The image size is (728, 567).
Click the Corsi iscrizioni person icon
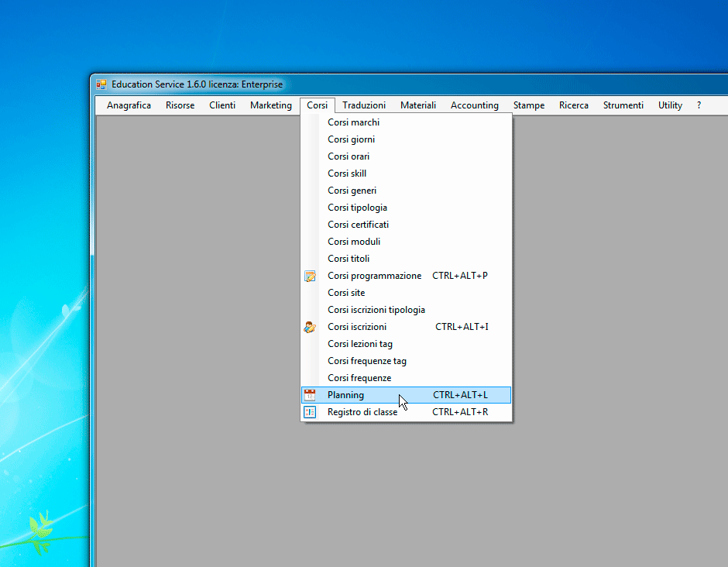[x=310, y=327]
